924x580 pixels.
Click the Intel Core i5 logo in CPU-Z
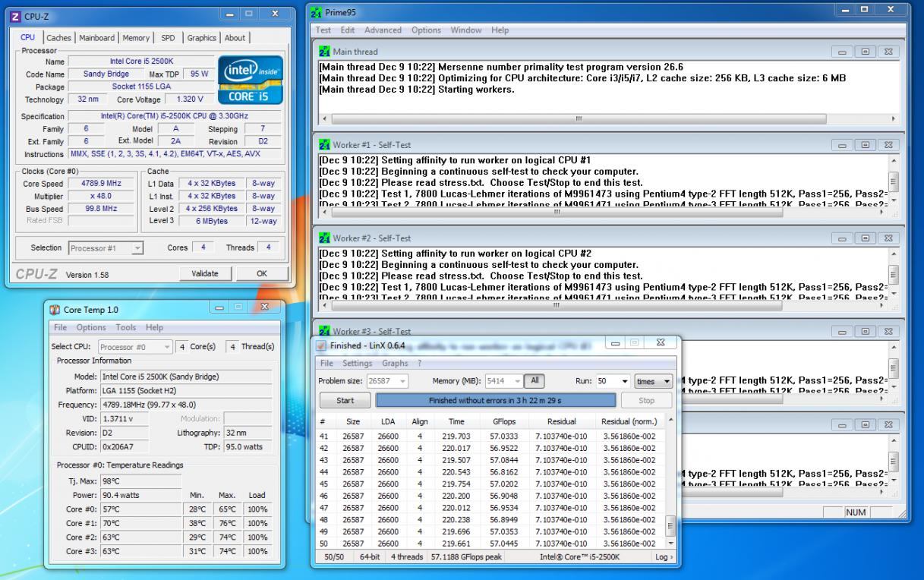pos(251,80)
